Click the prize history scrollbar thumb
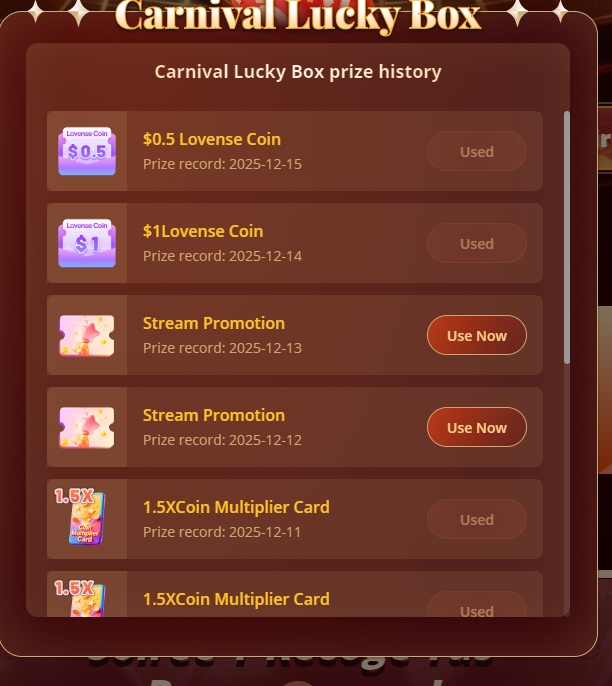The image size is (612, 686). (x=567, y=237)
